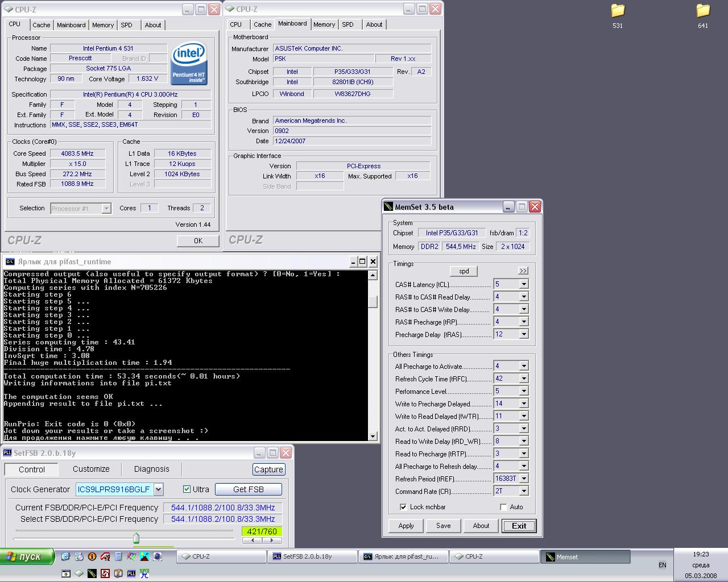The image size is (728, 582).
Task: Open the SPD tab in the Mainboard CPU-Z window
Action: [x=348, y=24]
